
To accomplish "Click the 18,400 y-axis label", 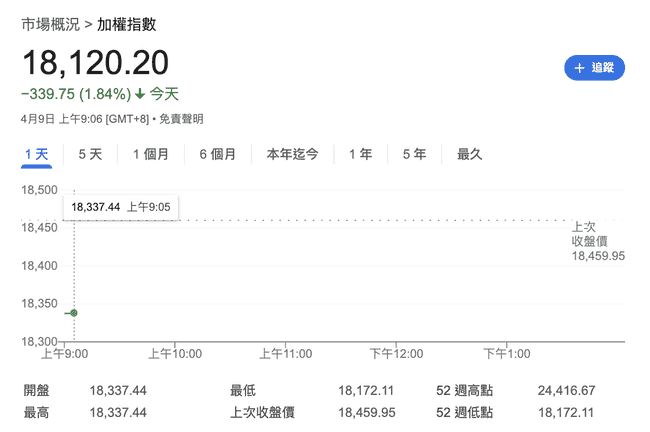I will click(39, 266).
